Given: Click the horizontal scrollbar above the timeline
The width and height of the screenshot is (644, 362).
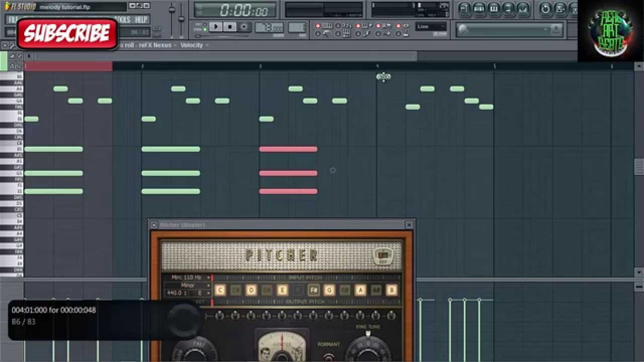Looking at the screenshot, I should point(226,56).
